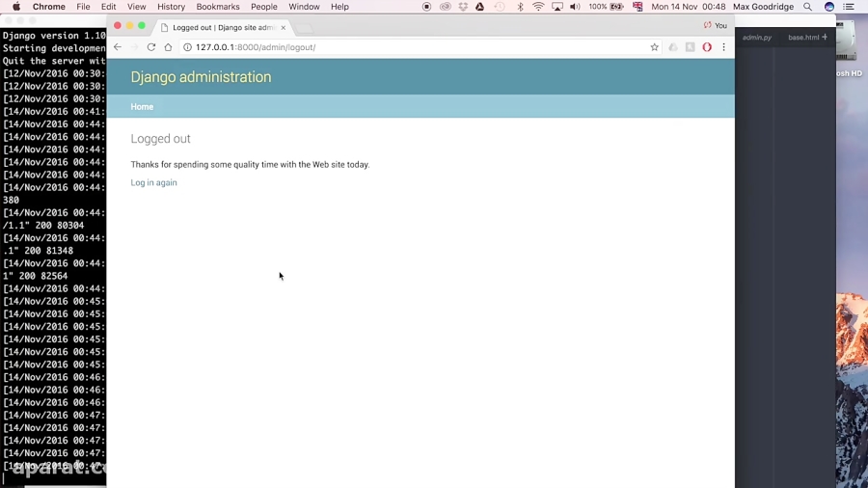Open a new tab beside Logged out tab
The image size is (868, 488).
pyautogui.click(x=305, y=27)
